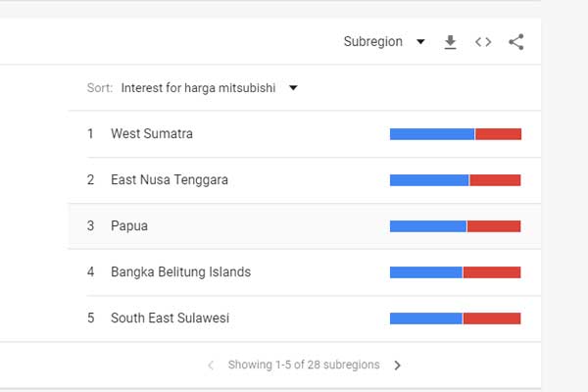Viewport: 588px width, 392px height.
Task: Go to next page of subregions
Action: 398,365
